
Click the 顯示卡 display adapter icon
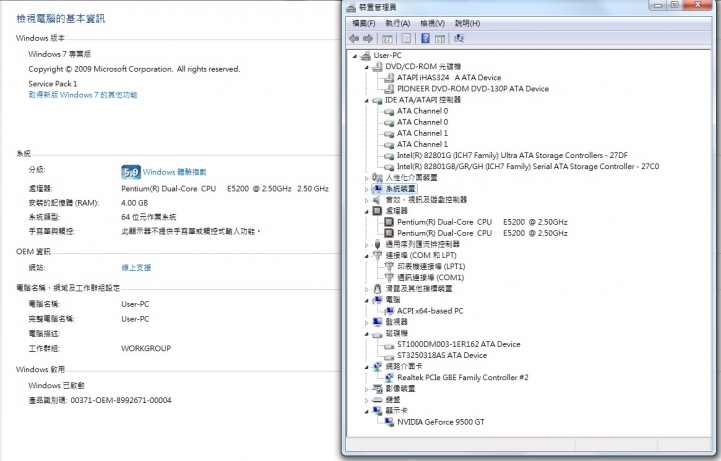(x=377, y=410)
